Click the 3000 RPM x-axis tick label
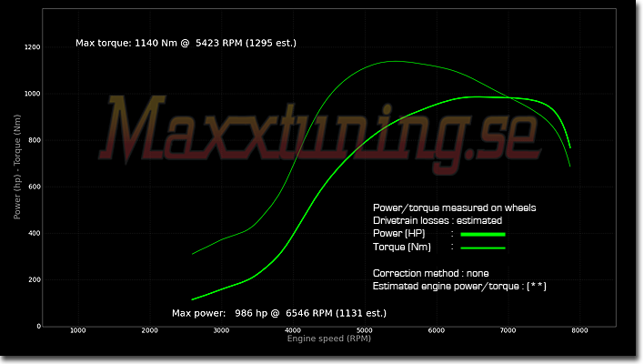 coord(221,330)
